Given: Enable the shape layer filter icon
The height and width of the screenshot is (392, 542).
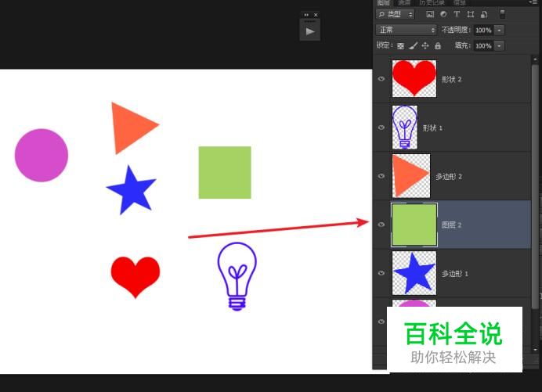Looking at the screenshot, I should tap(471, 14).
